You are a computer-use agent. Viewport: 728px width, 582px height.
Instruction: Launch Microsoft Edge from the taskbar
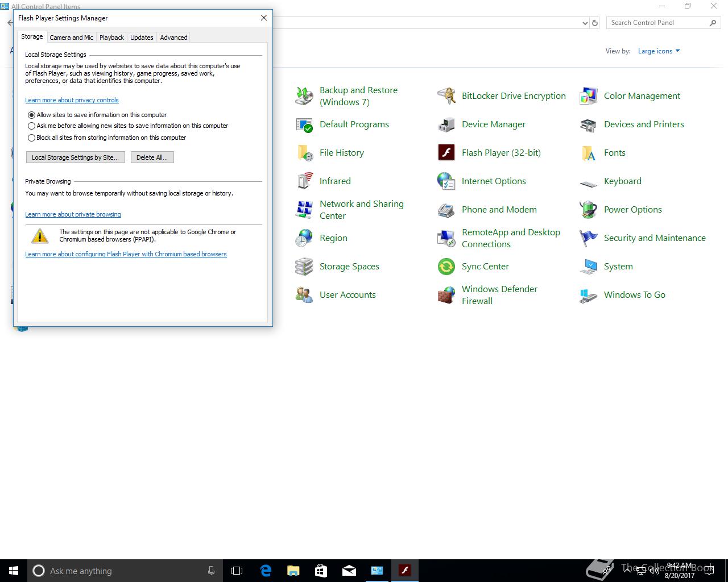[266, 571]
